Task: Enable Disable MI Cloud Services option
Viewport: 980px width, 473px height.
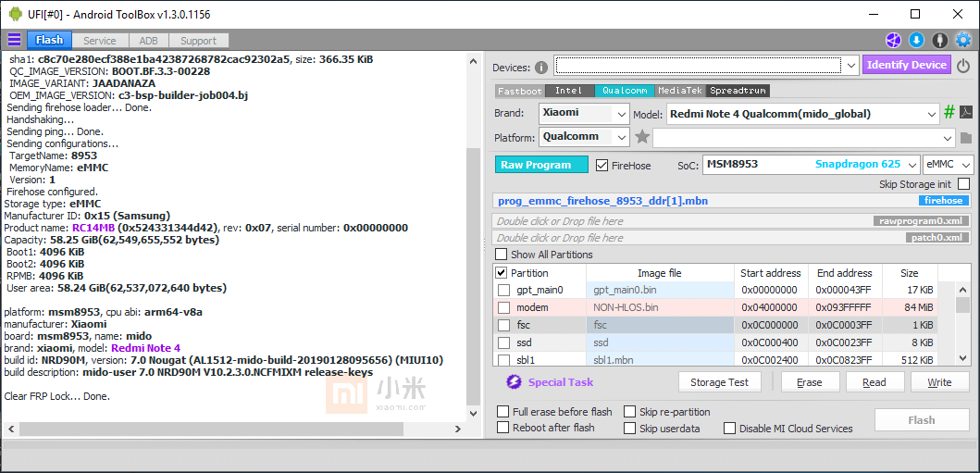Action: 729,429
